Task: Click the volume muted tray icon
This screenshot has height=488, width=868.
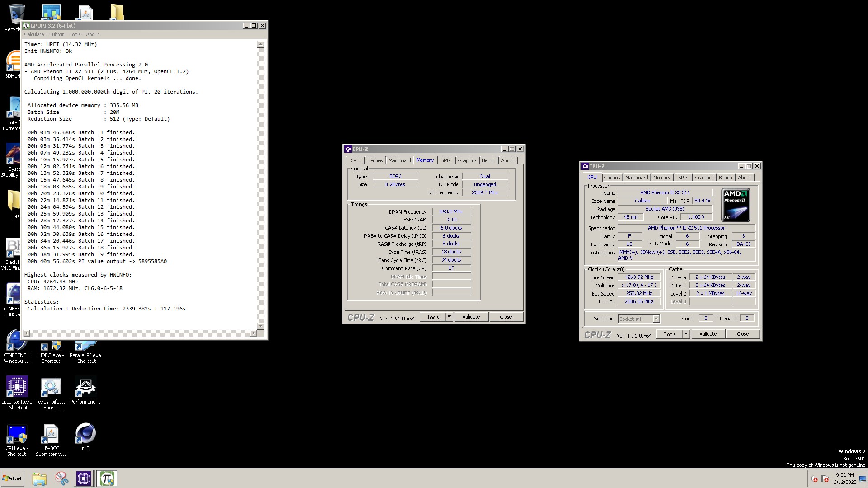Action: [x=814, y=479]
